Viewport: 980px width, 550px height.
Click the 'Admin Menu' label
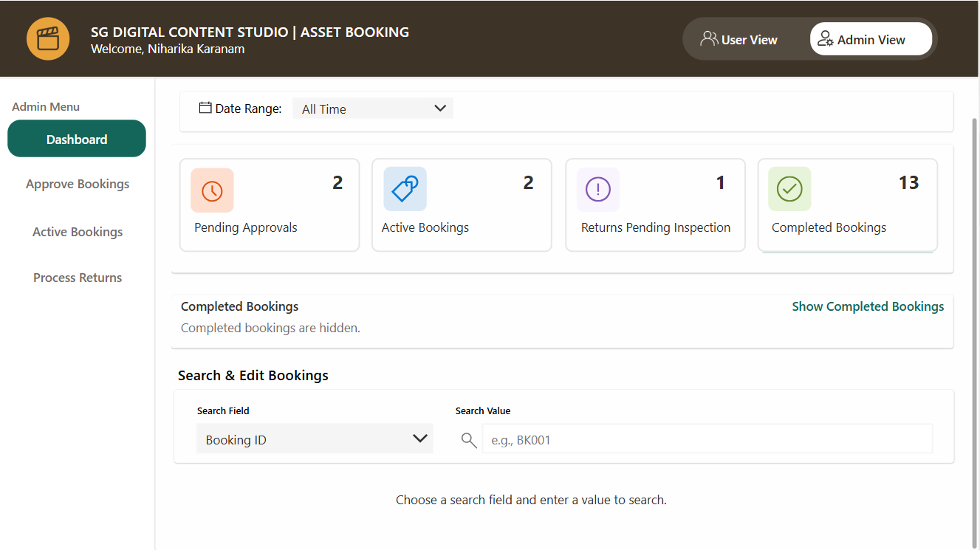coord(46,106)
